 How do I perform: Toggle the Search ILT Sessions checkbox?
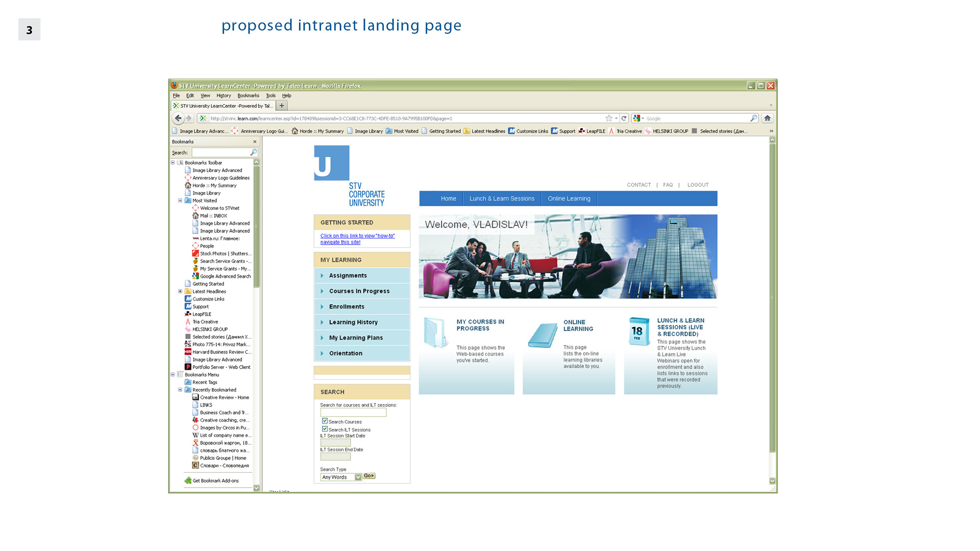pos(325,429)
